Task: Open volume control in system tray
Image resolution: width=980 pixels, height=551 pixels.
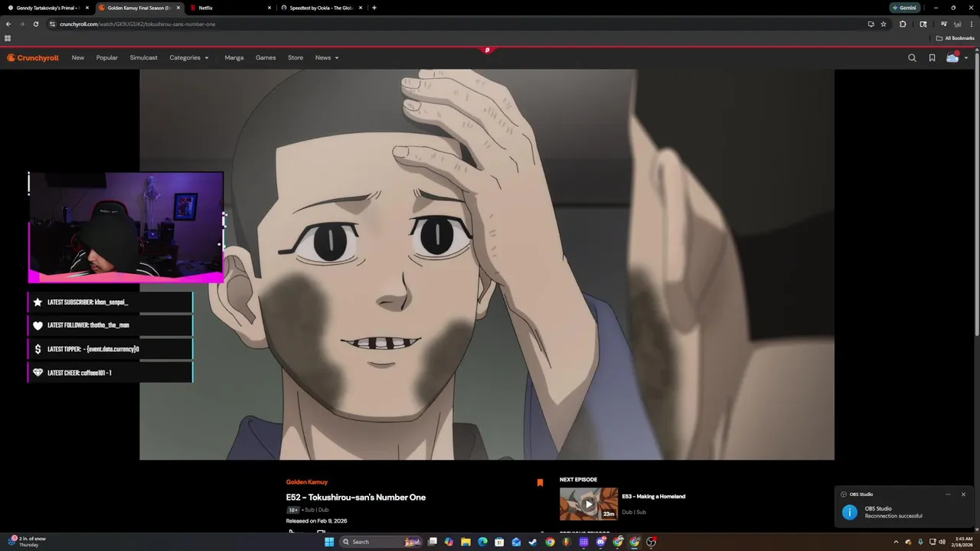Action: click(942, 542)
